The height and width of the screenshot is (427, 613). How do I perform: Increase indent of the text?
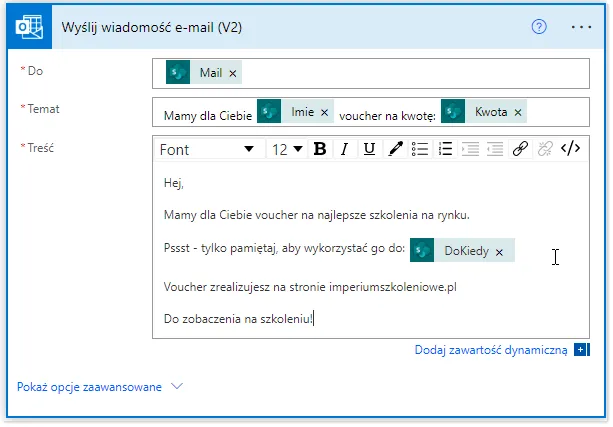coord(494,149)
